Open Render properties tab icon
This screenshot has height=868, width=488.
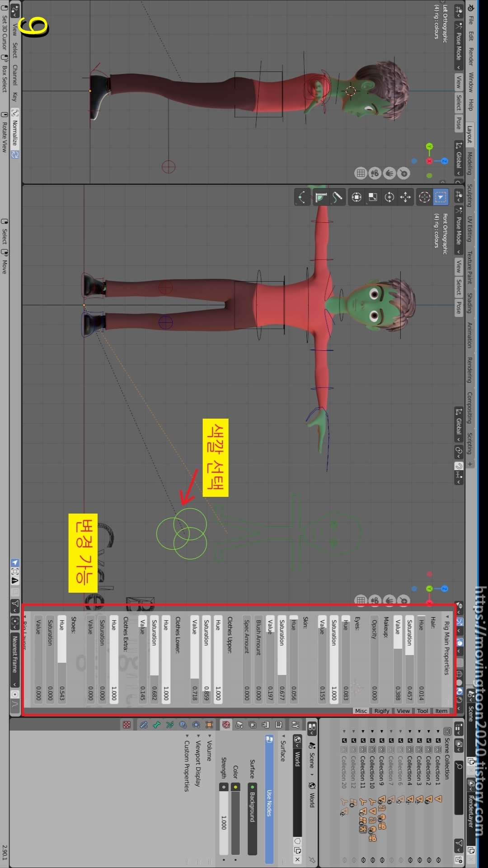[x=279, y=725]
